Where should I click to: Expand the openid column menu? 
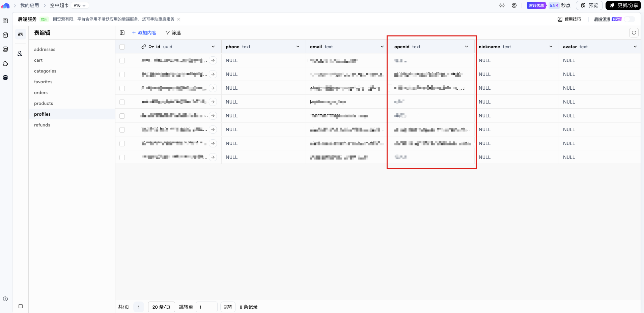click(467, 47)
